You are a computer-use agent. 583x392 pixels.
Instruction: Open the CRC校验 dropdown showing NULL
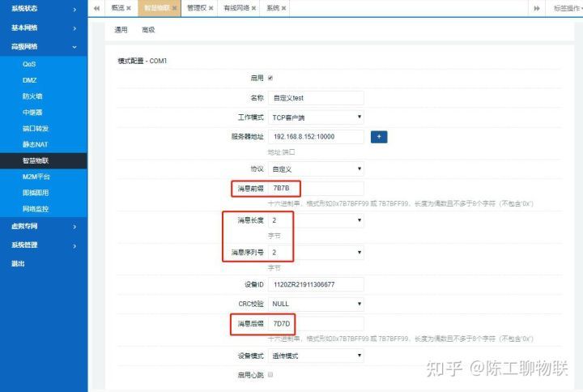click(x=316, y=304)
